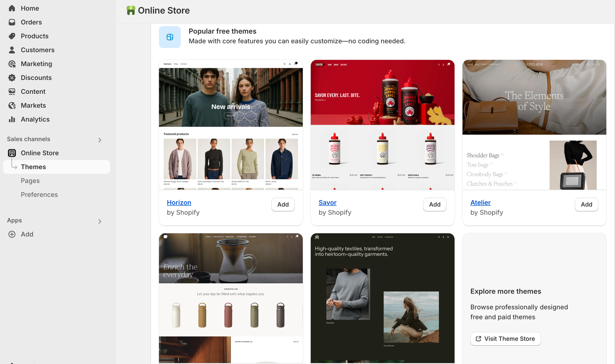
Task: Click the Popular free themes layout icon
Action: pos(170,37)
